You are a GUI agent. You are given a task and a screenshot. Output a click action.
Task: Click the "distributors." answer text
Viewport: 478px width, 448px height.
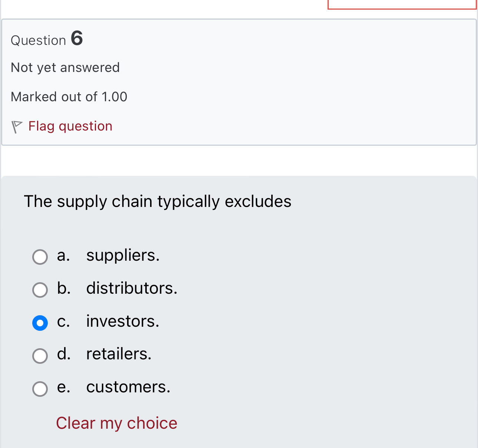click(x=132, y=288)
